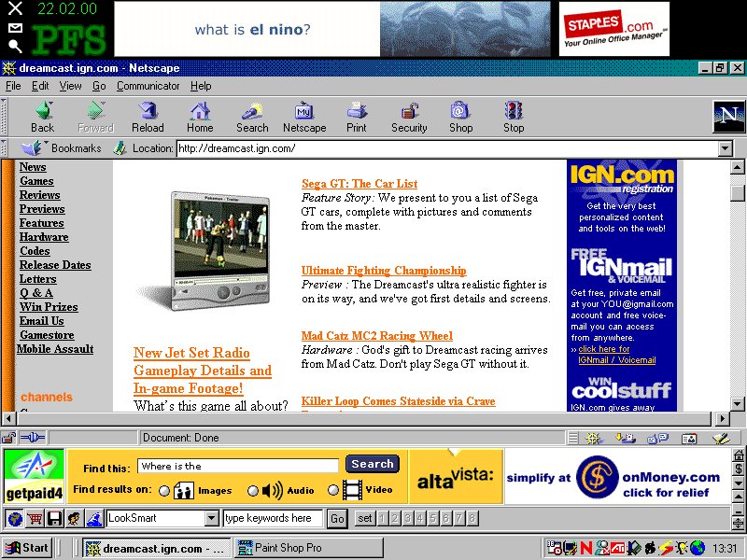Open the Edit menu
The image size is (747, 560).
(40, 86)
